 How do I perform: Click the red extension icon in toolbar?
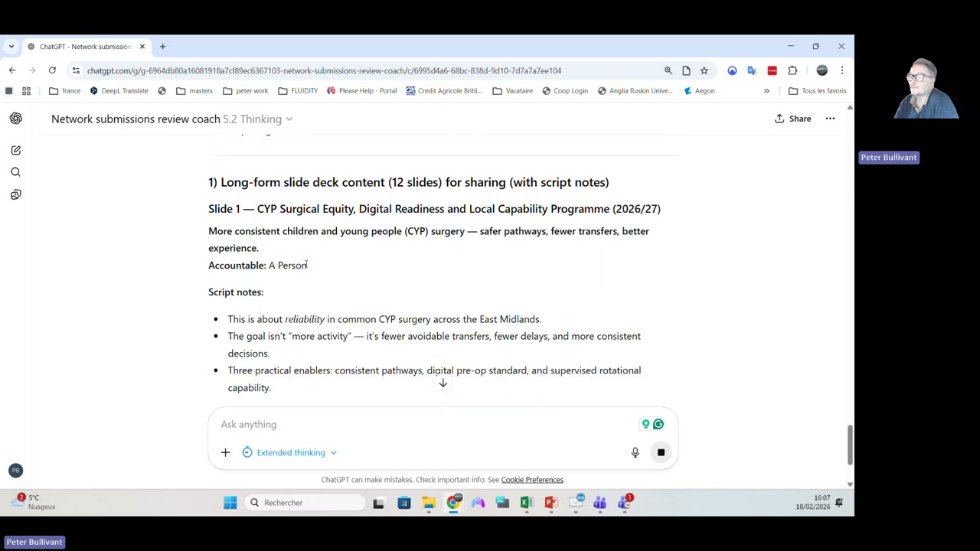[772, 70]
